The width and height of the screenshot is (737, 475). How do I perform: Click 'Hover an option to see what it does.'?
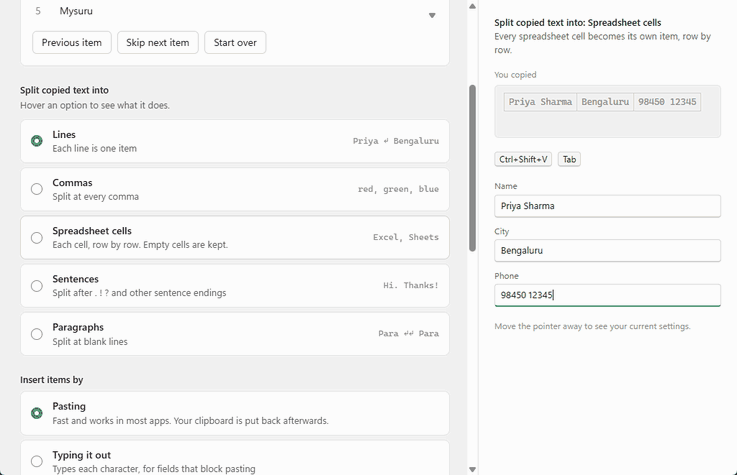click(x=95, y=105)
